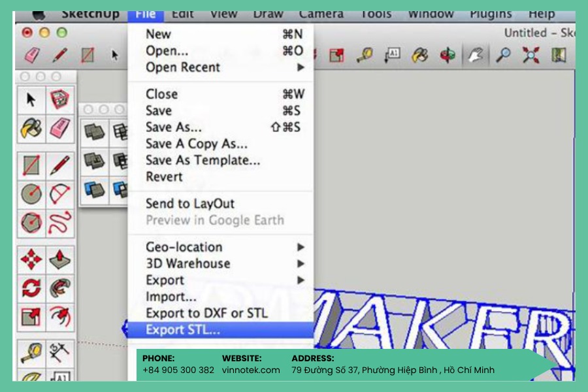Choose Revert from the File menu
The width and height of the screenshot is (588, 392).
(221, 176)
